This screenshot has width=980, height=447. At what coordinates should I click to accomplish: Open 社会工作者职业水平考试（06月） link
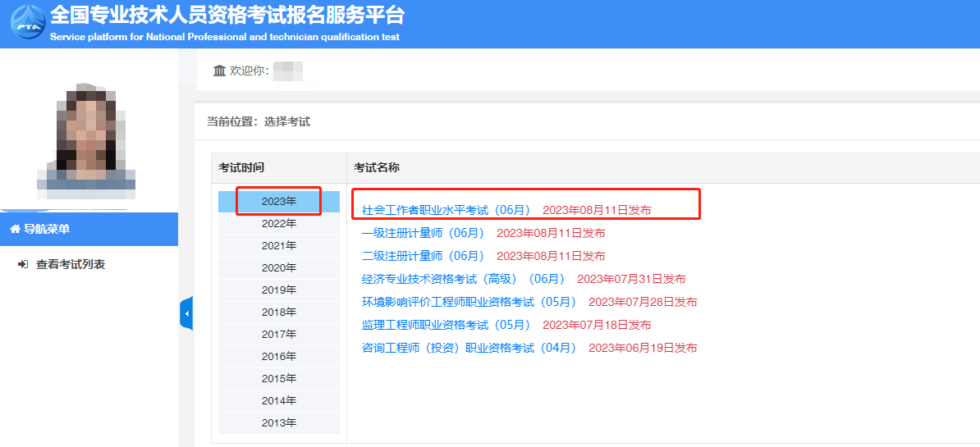pos(446,210)
